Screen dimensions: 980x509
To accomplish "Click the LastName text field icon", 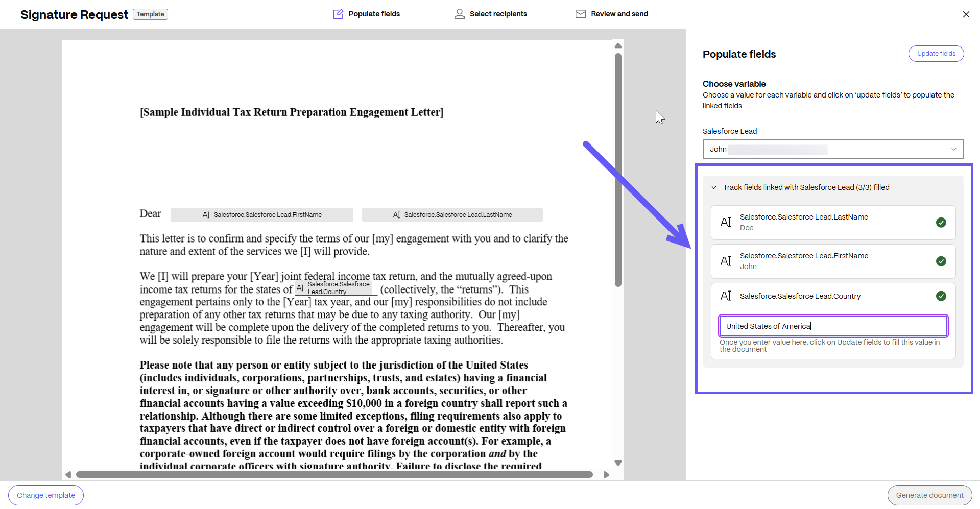I will coord(726,222).
